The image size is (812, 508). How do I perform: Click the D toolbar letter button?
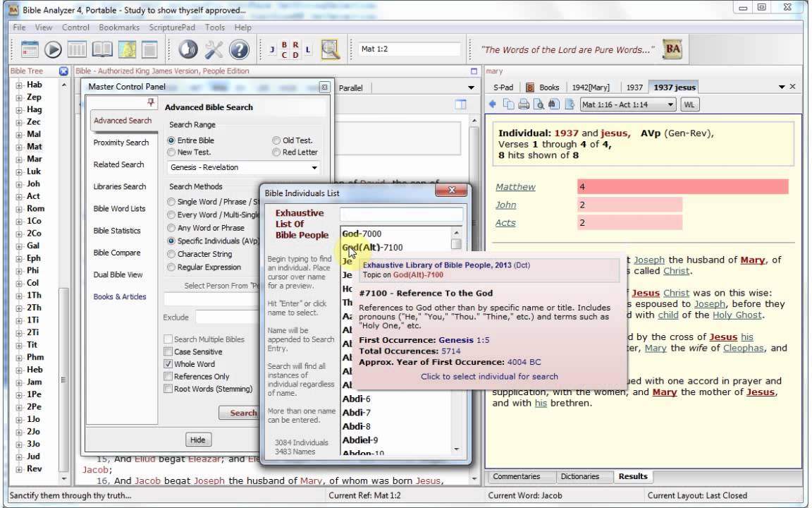tap(295, 55)
